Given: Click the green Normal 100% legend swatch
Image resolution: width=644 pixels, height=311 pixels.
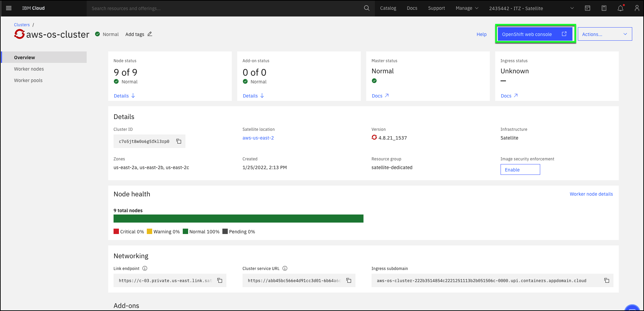Looking at the screenshot, I should click(x=185, y=231).
